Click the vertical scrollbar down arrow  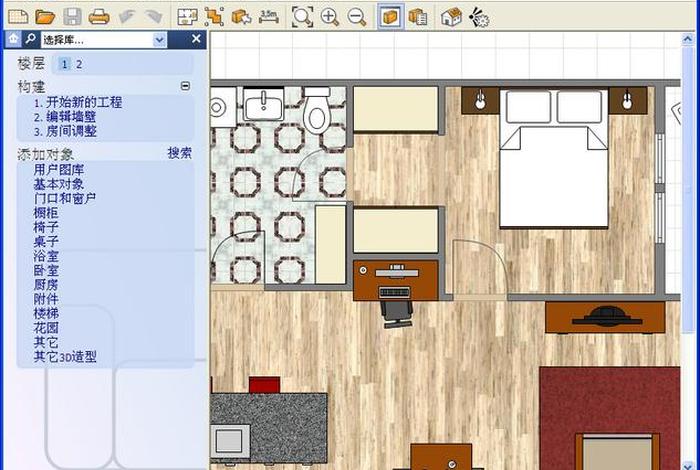click(x=688, y=465)
